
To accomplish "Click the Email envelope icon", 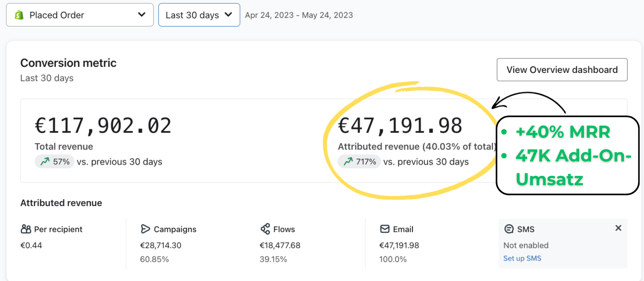I will point(385,229).
